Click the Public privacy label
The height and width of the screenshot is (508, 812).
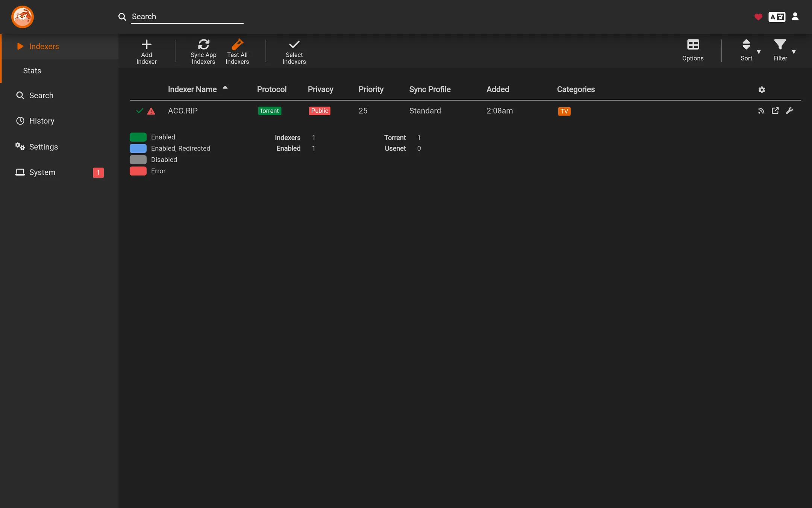point(320,111)
